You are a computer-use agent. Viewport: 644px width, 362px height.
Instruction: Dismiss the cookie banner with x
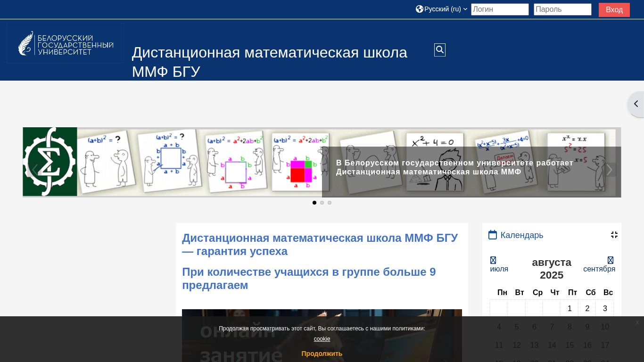(637, 323)
